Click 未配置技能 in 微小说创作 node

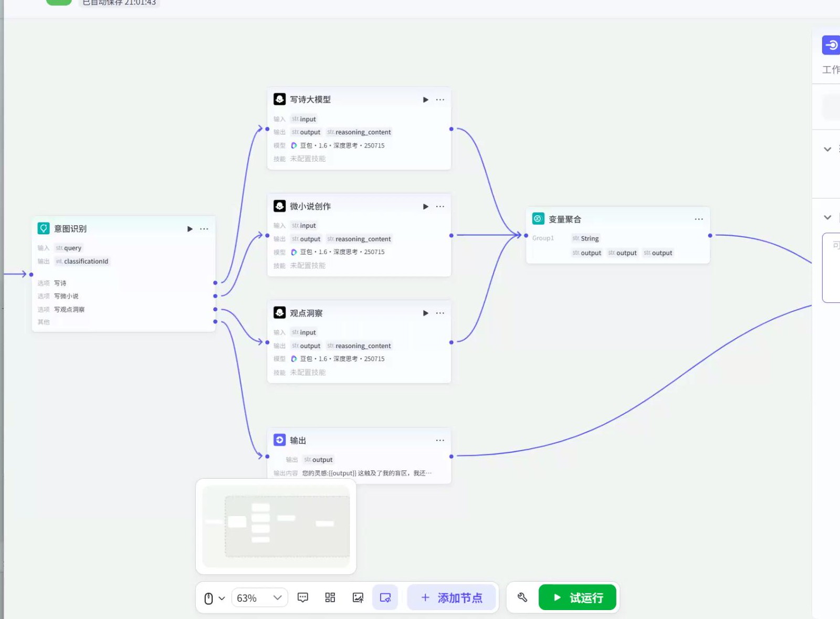coord(308,266)
